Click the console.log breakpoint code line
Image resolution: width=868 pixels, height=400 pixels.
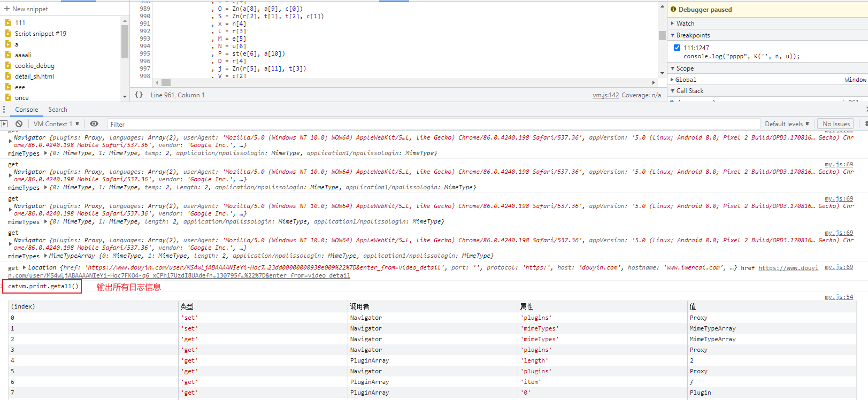(x=741, y=56)
